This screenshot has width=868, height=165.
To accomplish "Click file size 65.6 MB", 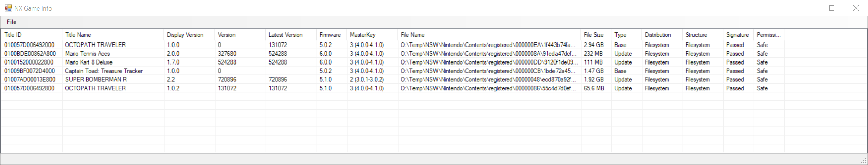I will point(594,88).
